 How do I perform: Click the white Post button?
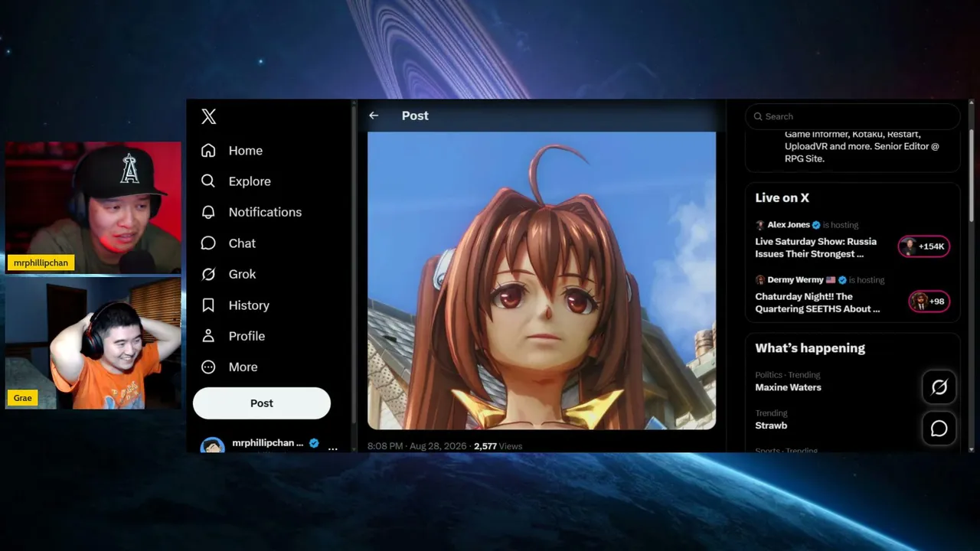click(x=262, y=403)
